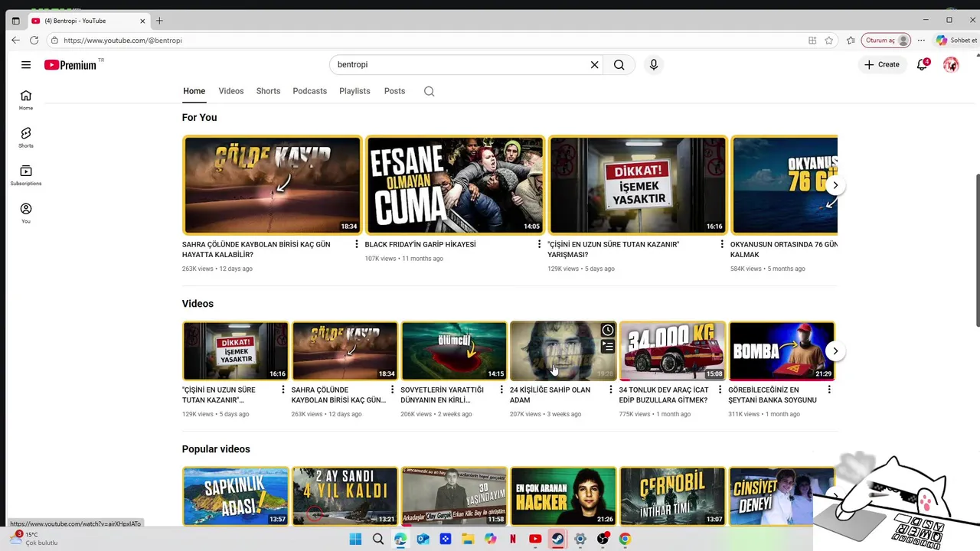
Task: Click the page vertical scrollbar
Action: tap(976, 250)
